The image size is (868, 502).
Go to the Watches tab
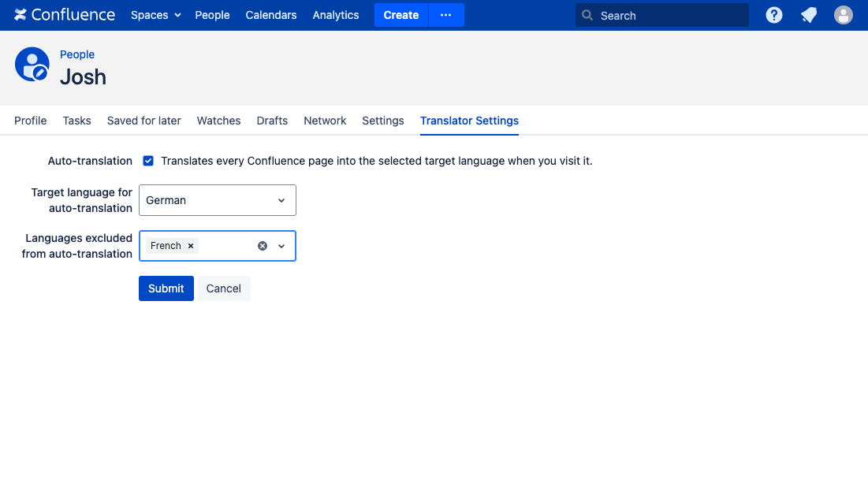point(218,121)
